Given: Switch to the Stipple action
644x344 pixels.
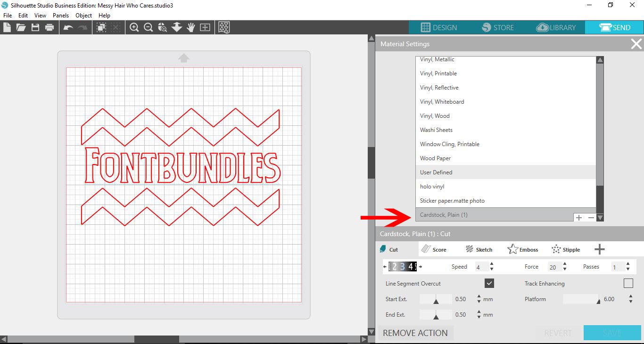Looking at the screenshot, I should coord(566,249).
